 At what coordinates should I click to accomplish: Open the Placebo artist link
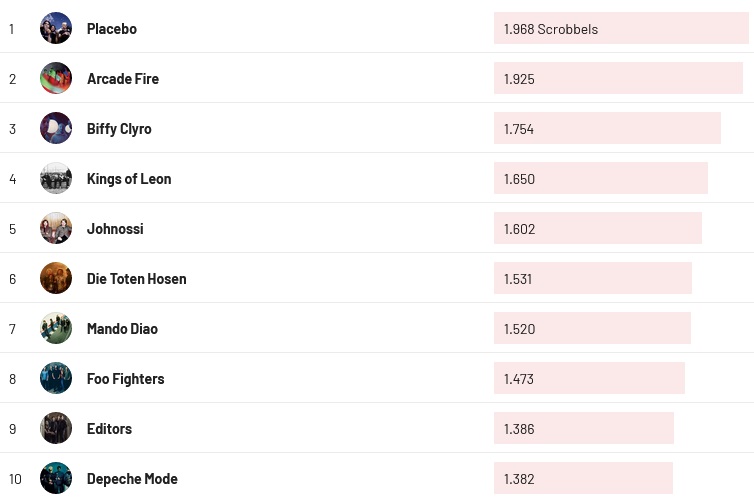[112, 29]
